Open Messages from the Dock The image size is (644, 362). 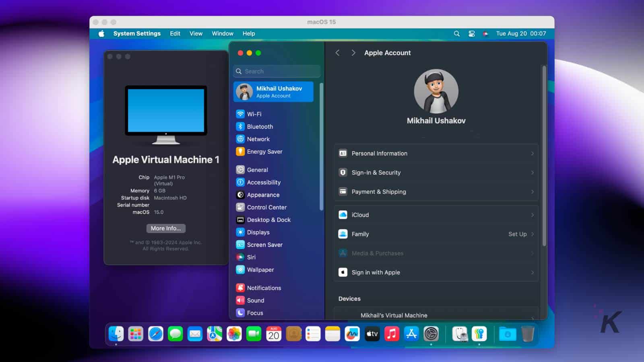(175, 333)
